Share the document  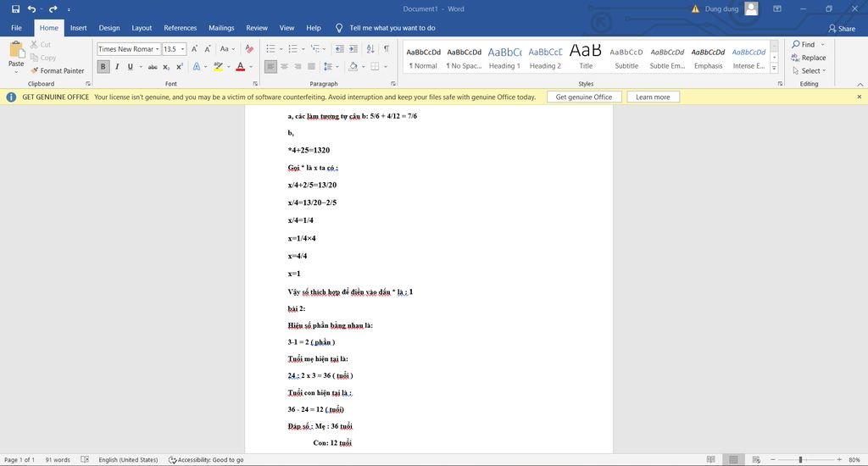click(842, 28)
